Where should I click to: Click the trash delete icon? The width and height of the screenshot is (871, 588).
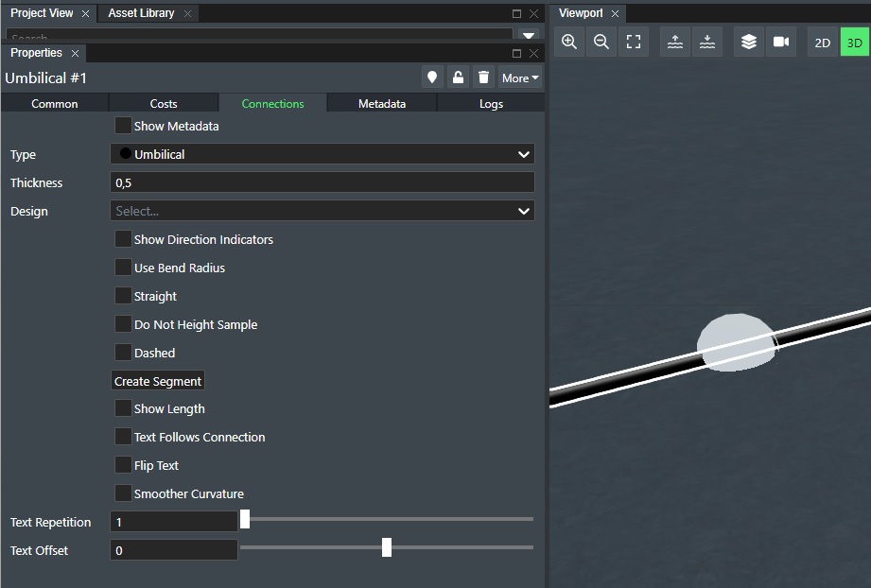click(484, 78)
